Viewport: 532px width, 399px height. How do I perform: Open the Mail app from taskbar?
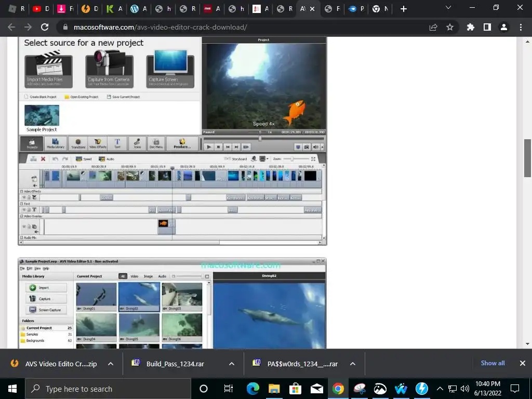(x=317, y=389)
